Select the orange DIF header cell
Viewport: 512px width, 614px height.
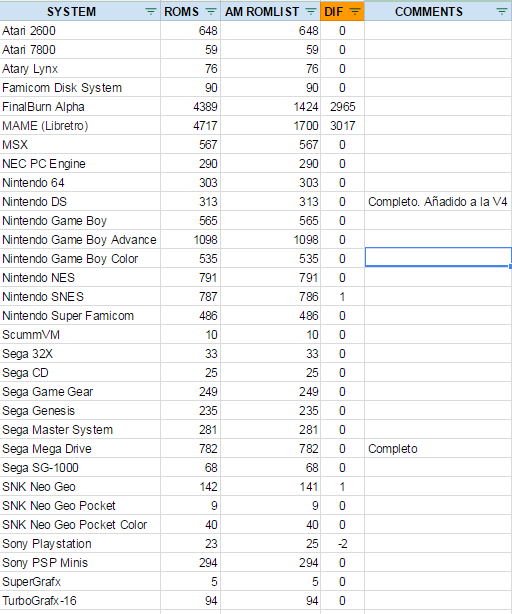coord(343,11)
